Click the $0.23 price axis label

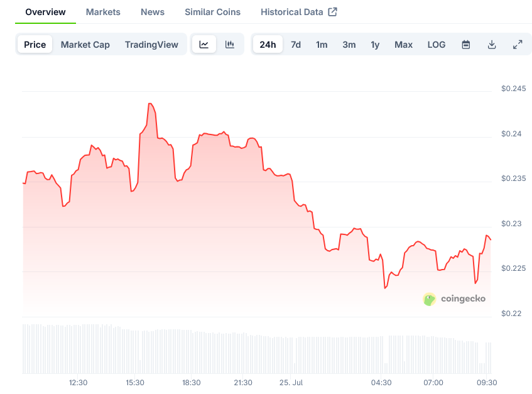511,224
